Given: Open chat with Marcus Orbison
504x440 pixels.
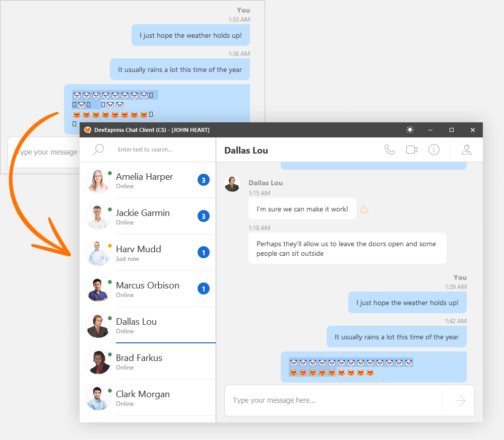Looking at the screenshot, I should 147,289.
